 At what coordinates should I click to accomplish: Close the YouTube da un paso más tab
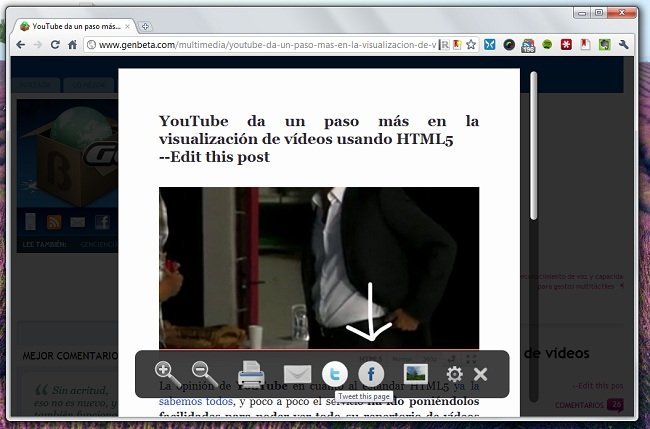tap(127, 27)
